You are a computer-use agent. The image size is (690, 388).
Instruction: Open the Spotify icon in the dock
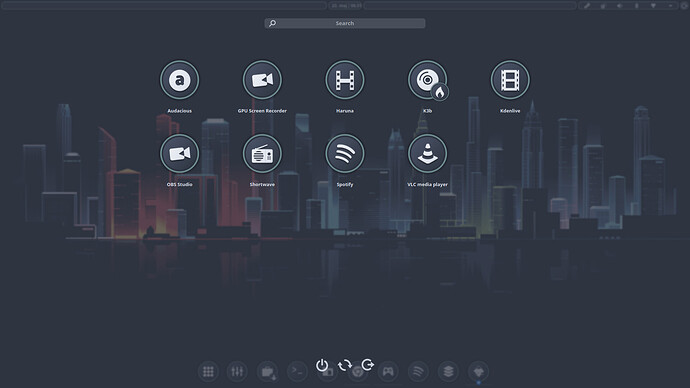coord(418,372)
